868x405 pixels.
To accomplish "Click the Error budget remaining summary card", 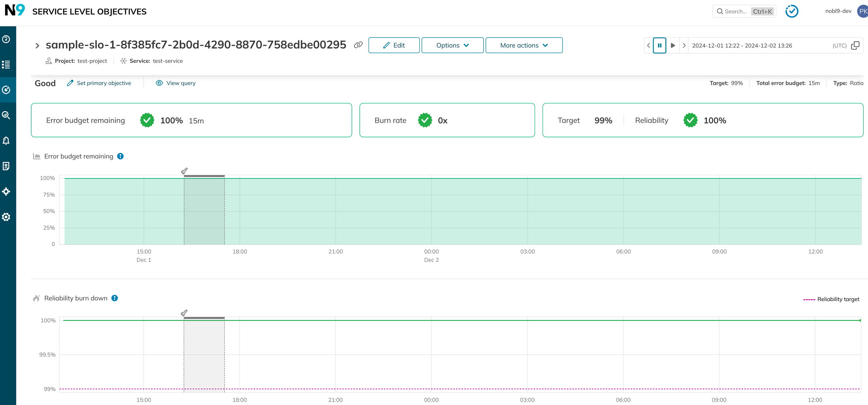I will (x=191, y=120).
